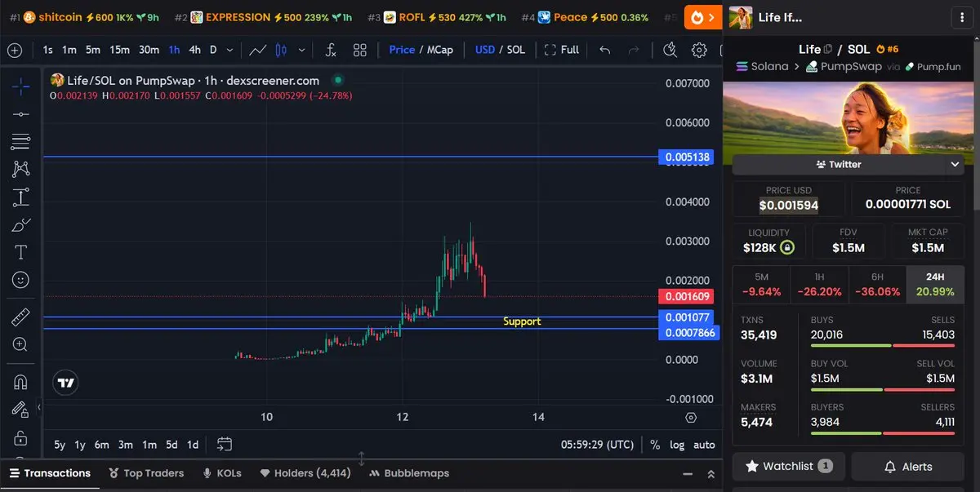Select the 5m timeframe
The height and width of the screenshot is (492, 980).
point(93,50)
